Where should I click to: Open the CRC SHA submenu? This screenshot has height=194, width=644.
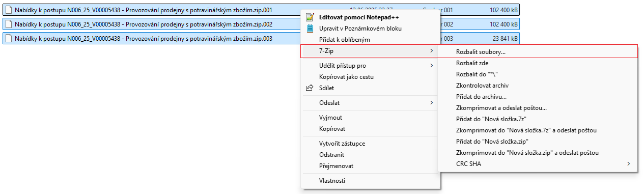tap(538, 164)
